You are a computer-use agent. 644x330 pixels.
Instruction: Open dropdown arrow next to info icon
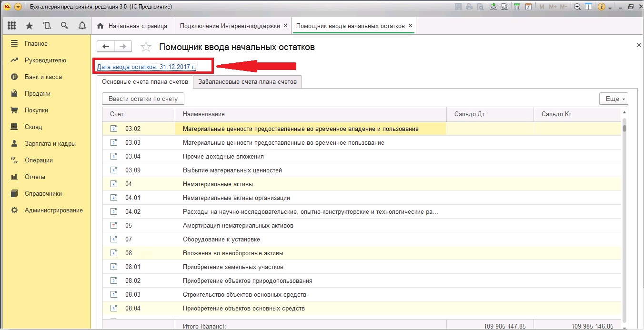tap(610, 7)
